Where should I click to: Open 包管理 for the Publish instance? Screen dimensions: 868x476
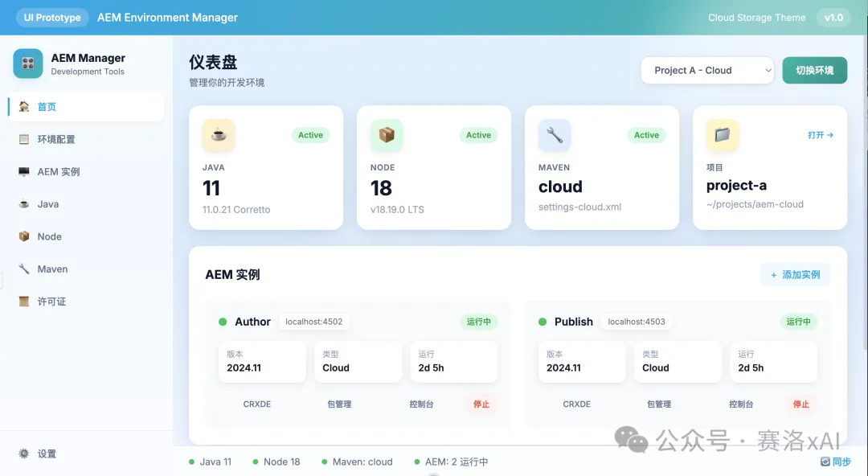coord(658,404)
